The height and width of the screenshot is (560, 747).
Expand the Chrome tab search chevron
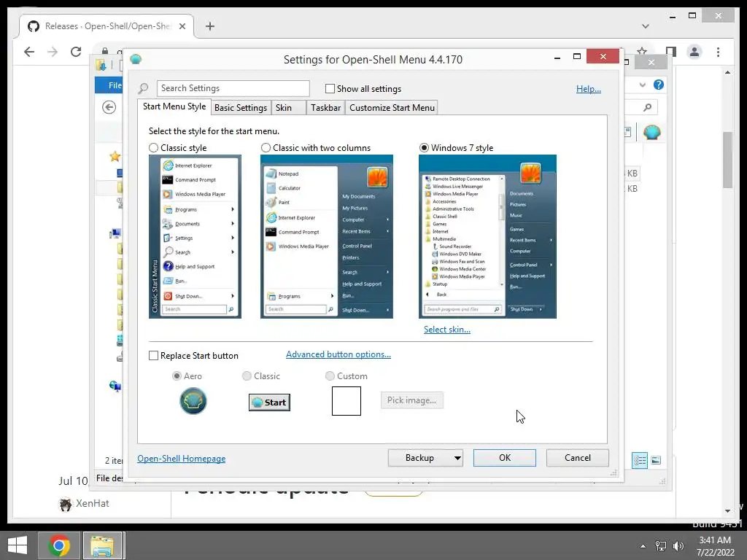645,26
